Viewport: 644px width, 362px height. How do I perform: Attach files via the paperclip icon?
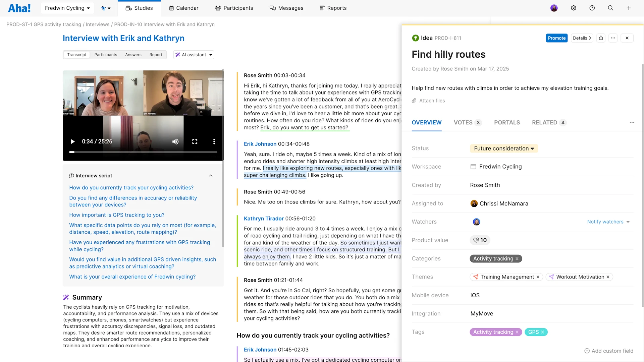[x=414, y=101]
